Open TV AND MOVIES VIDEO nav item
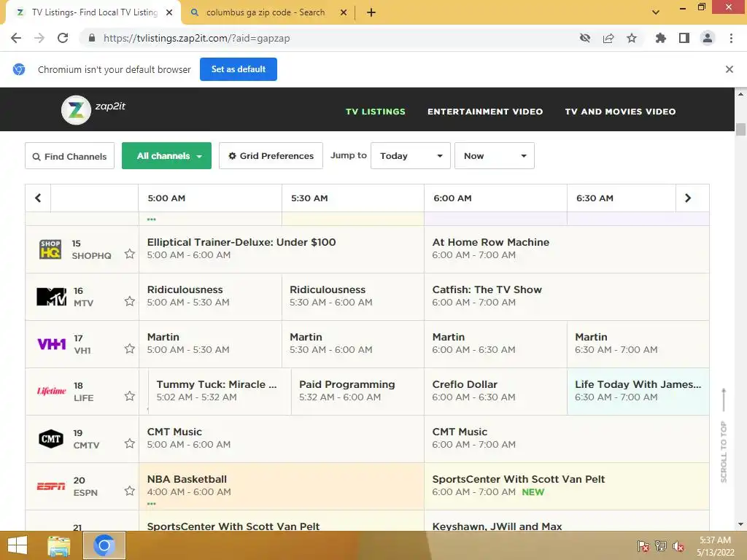This screenshot has height=560, width=747. click(620, 112)
